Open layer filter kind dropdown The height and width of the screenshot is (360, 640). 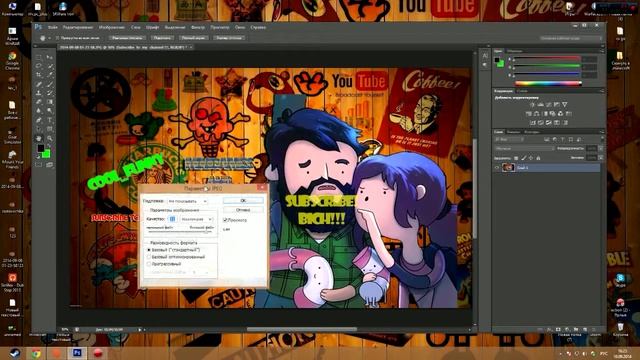pos(509,140)
